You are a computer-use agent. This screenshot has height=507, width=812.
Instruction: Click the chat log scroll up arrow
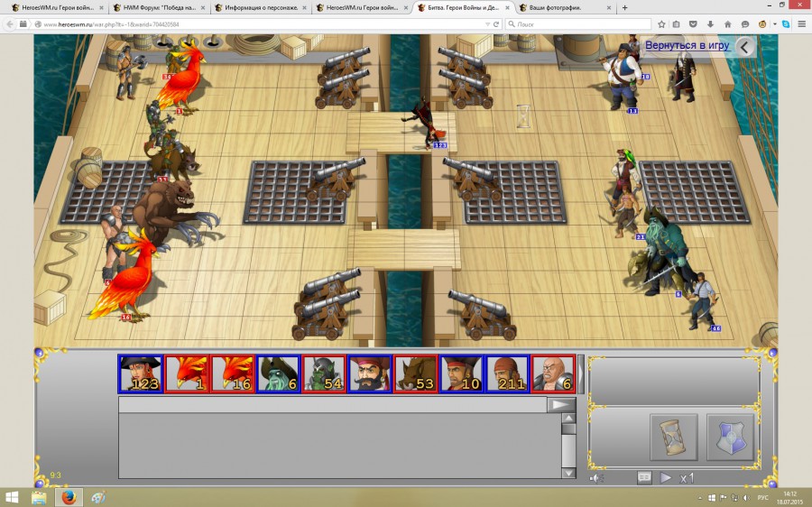pyautogui.click(x=568, y=419)
